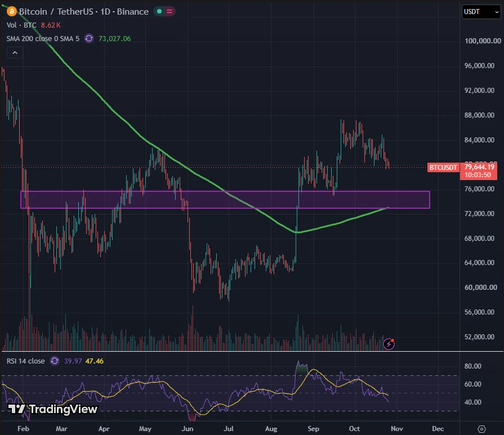This screenshot has width=504, height=435.
Task: Click the BTCUSDT price line label
Action: coord(443,167)
